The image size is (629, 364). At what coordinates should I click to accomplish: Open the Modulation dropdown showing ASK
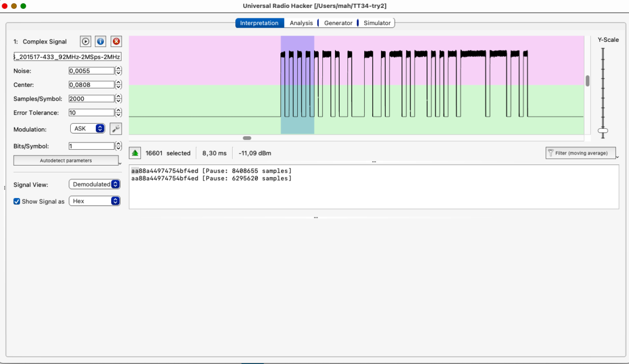(87, 129)
